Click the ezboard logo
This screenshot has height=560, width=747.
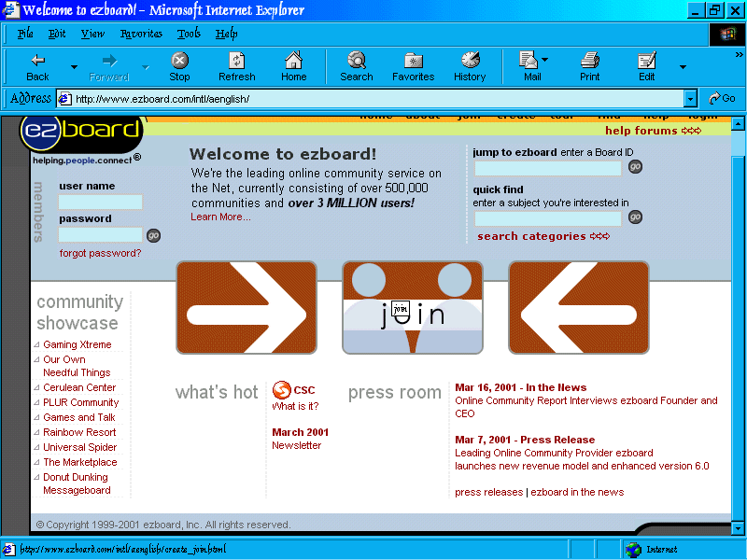(x=81, y=133)
